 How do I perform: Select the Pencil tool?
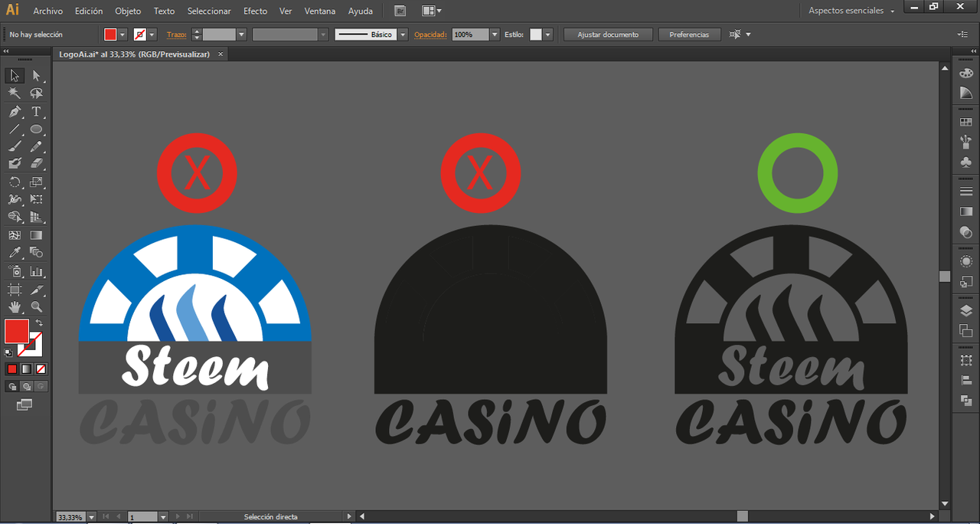pos(36,146)
